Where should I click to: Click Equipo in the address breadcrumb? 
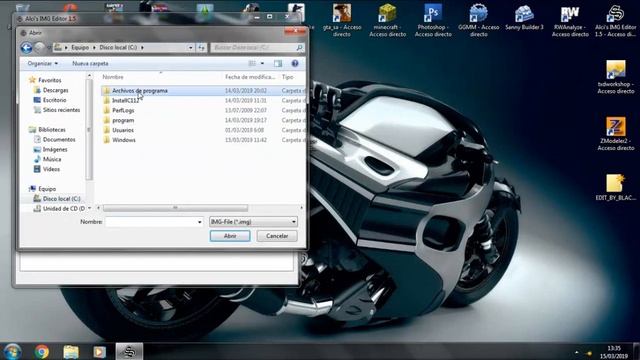(x=80, y=47)
